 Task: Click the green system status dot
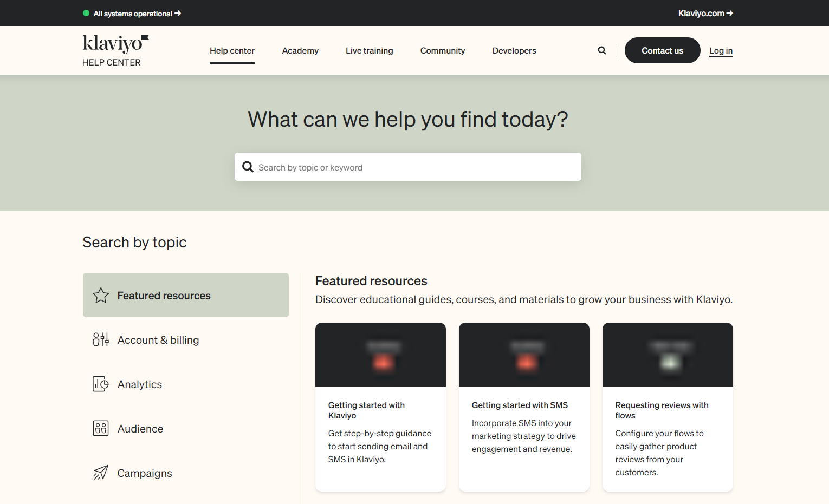86,13
